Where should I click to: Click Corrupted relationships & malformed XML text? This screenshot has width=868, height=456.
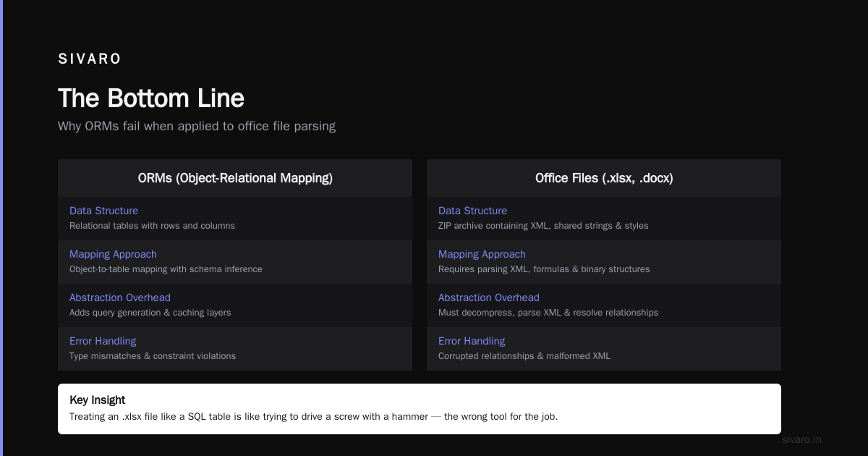(x=524, y=356)
